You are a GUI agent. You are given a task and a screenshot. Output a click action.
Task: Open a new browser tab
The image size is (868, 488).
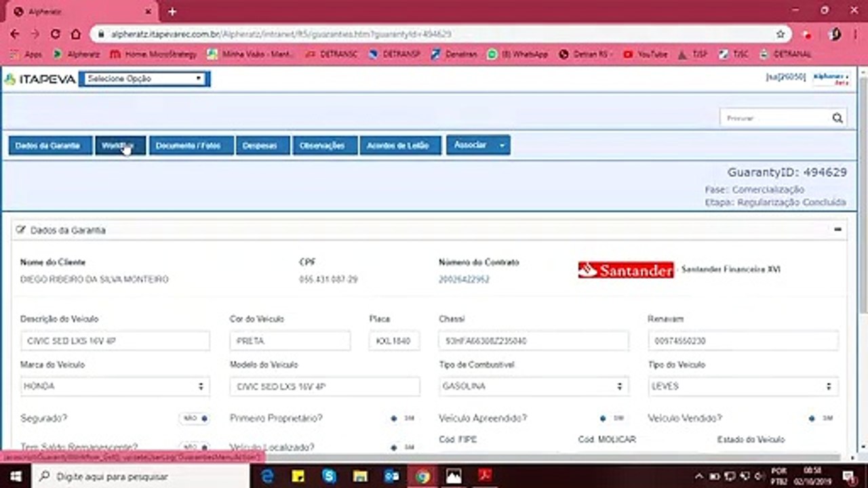(172, 12)
